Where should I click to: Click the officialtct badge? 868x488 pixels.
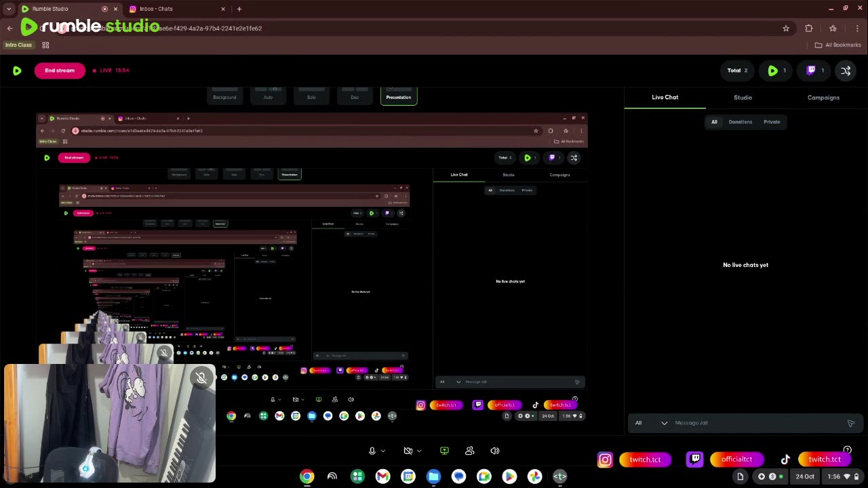click(736, 460)
